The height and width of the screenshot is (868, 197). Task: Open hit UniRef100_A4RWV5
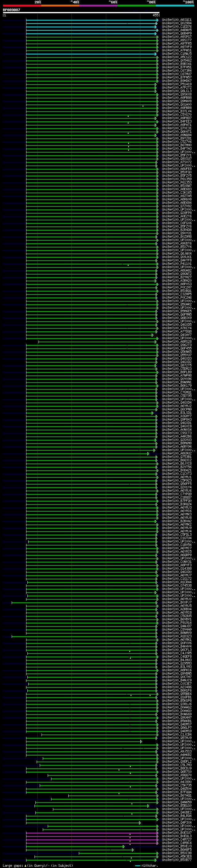[176, 30]
